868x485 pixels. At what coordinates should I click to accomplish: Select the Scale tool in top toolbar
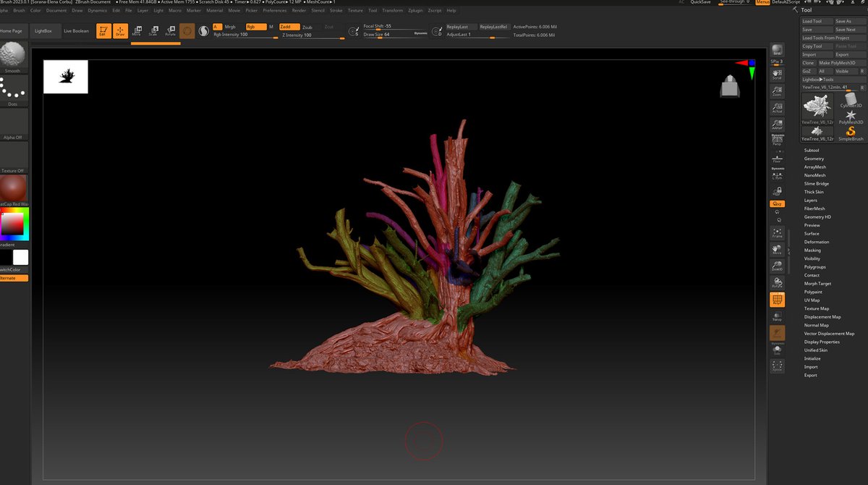click(x=153, y=31)
